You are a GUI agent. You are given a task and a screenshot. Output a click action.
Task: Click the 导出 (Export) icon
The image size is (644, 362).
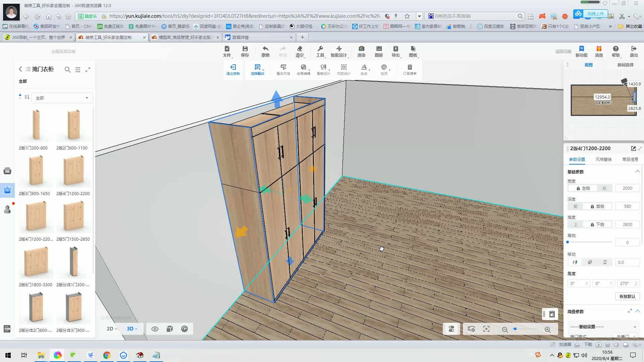pos(396,52)
